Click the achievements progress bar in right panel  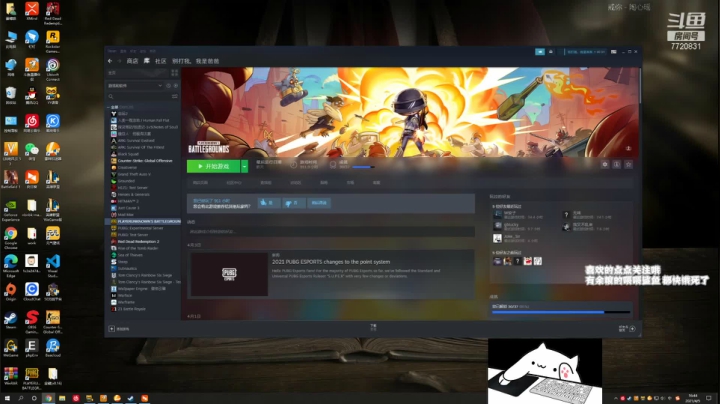tap(561, 312)
